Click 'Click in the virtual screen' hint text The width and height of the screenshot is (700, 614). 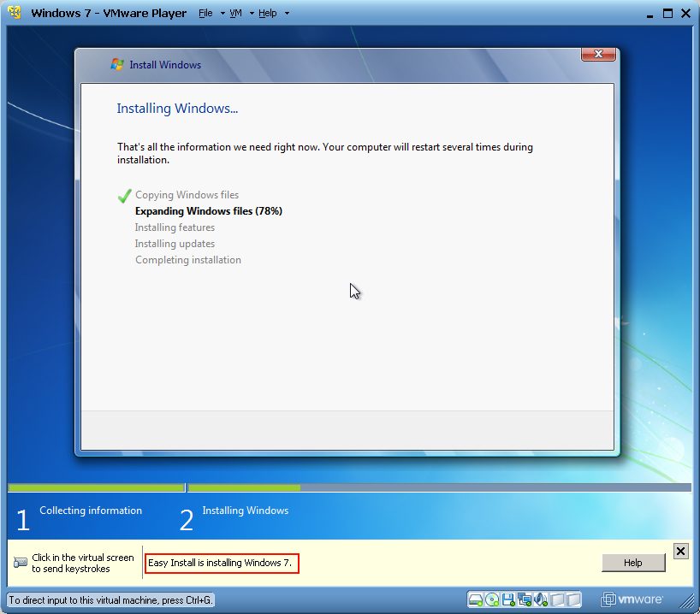[83, 563]
